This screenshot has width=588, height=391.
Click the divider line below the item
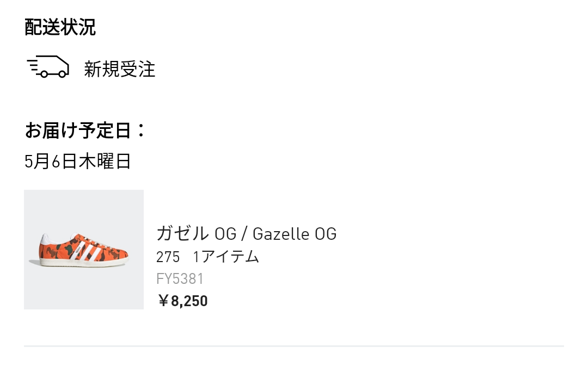294,346
